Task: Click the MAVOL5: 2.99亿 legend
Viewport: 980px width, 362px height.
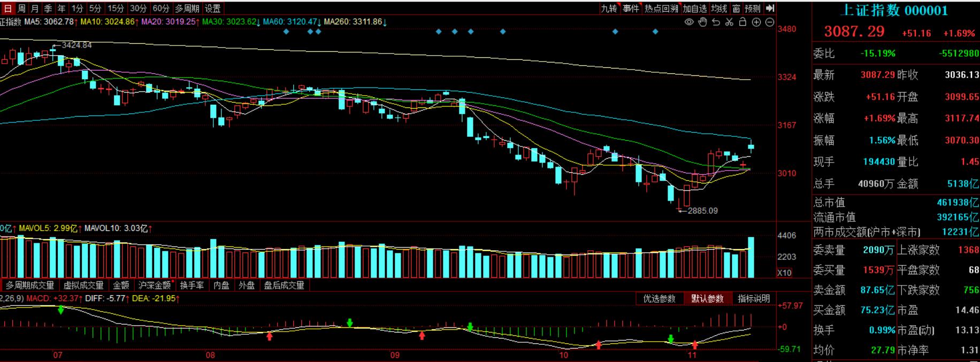Action: coord(50,228)
